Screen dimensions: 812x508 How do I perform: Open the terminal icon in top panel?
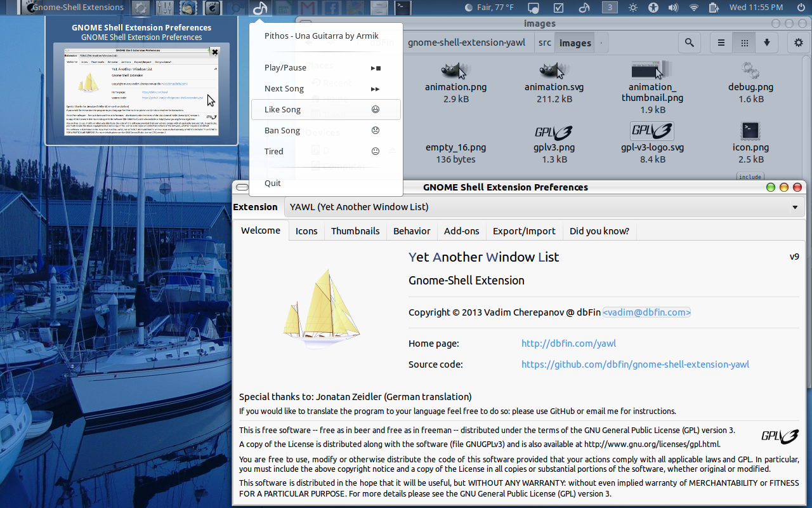[x=402, y=8]
